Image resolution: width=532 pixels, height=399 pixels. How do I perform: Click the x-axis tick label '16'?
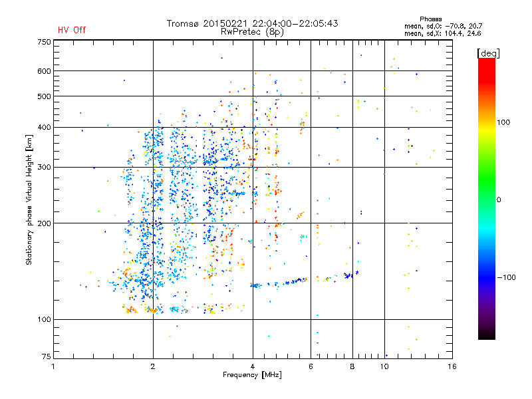[452, 366]
